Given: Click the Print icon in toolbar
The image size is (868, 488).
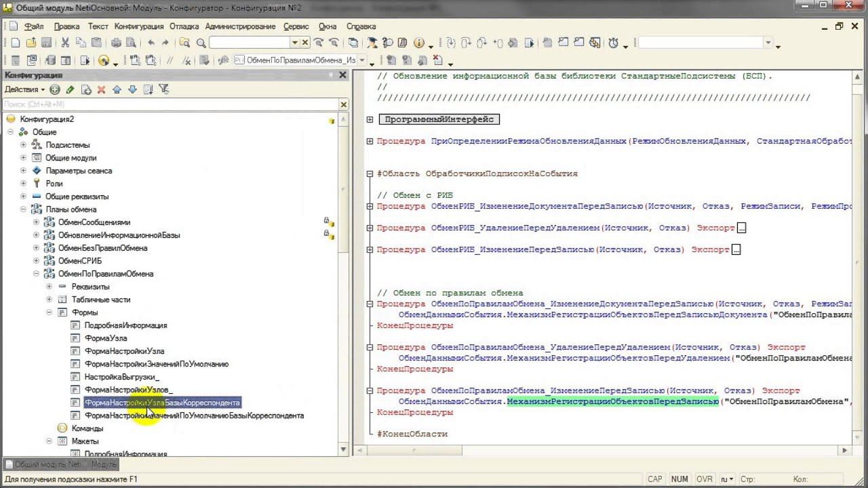Looking at the screenshot, I should (116, 43).
